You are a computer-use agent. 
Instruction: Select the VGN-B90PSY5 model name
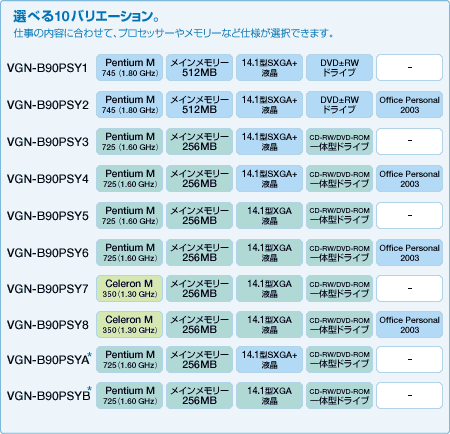click(48, 216)
